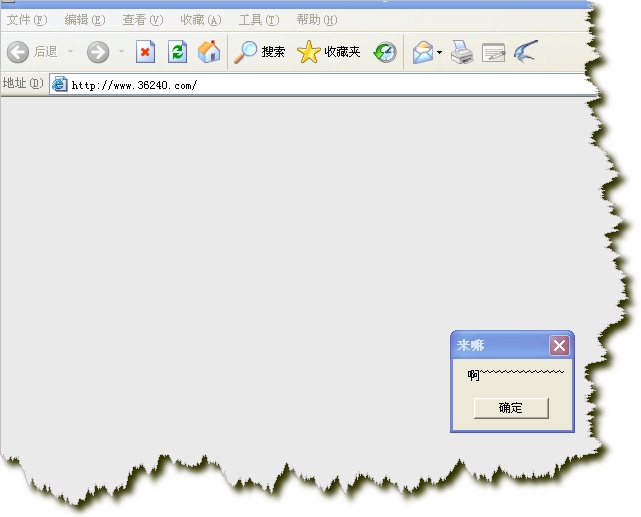This screenshot has width=641, height=517.
Task: Open 收藏夹 favorites star button
Action: pyautogui.click(x=329, y=52)
